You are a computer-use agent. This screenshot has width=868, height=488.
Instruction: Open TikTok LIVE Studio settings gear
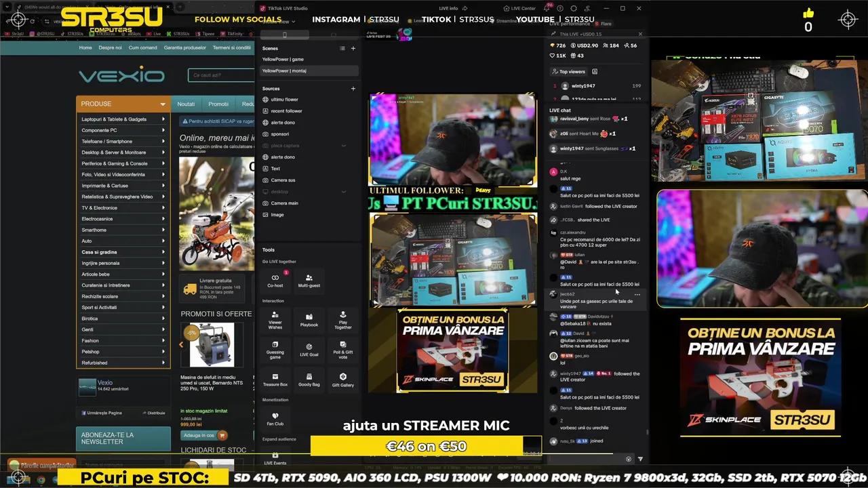(574, 8)
